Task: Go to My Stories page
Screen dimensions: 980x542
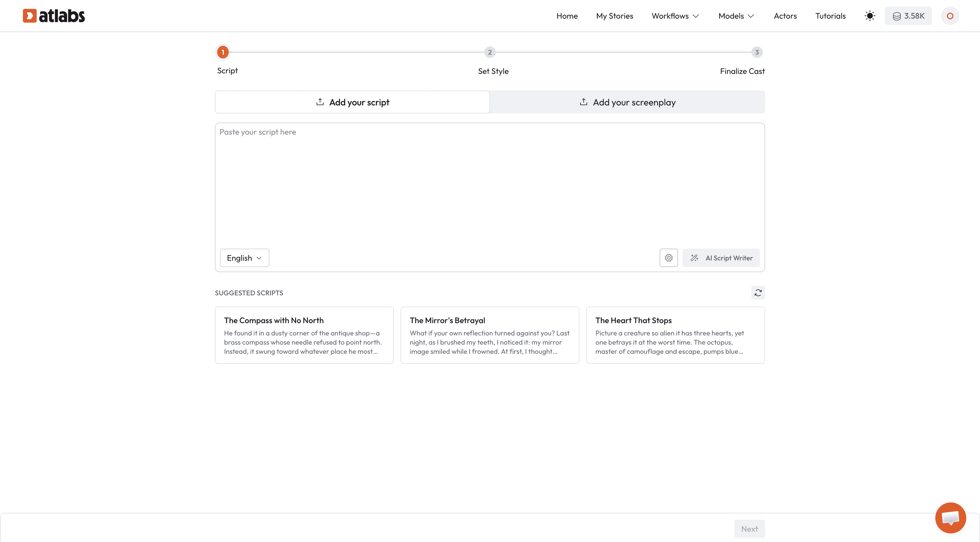Action: 614,15
